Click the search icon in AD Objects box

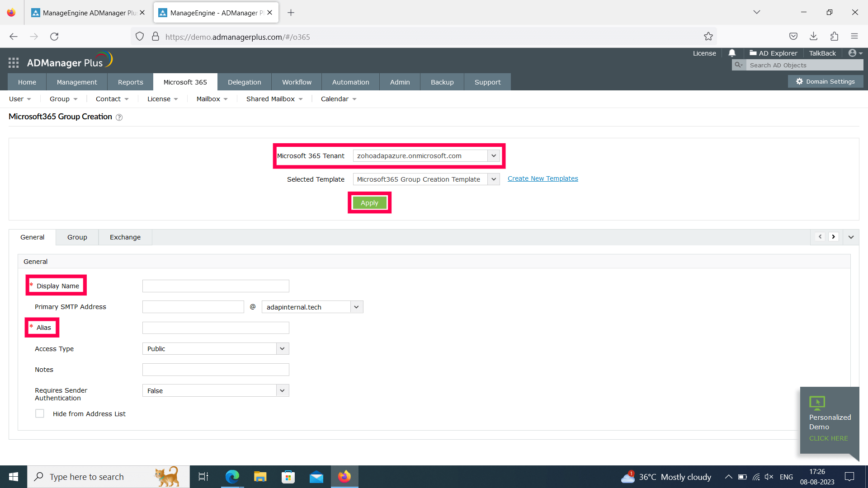738,65
